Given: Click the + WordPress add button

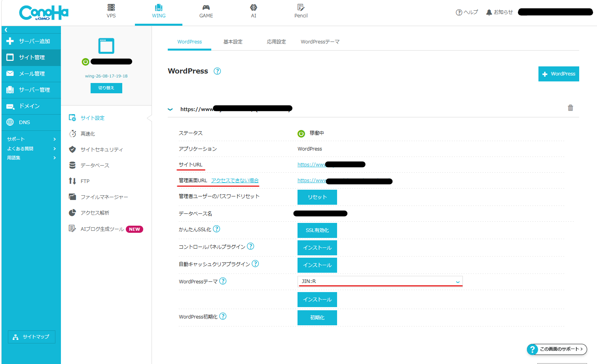Looking at the screenshot, I should (x=559, y=74).
